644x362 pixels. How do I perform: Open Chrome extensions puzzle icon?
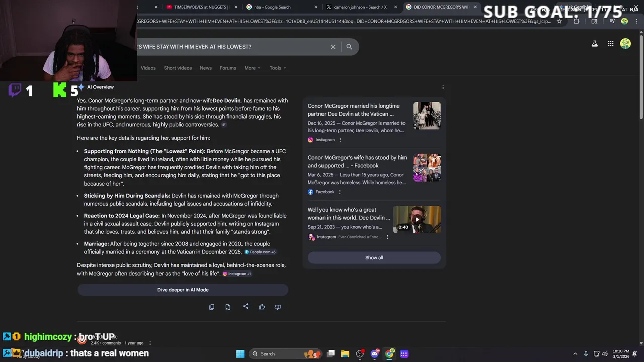(577, 21)
